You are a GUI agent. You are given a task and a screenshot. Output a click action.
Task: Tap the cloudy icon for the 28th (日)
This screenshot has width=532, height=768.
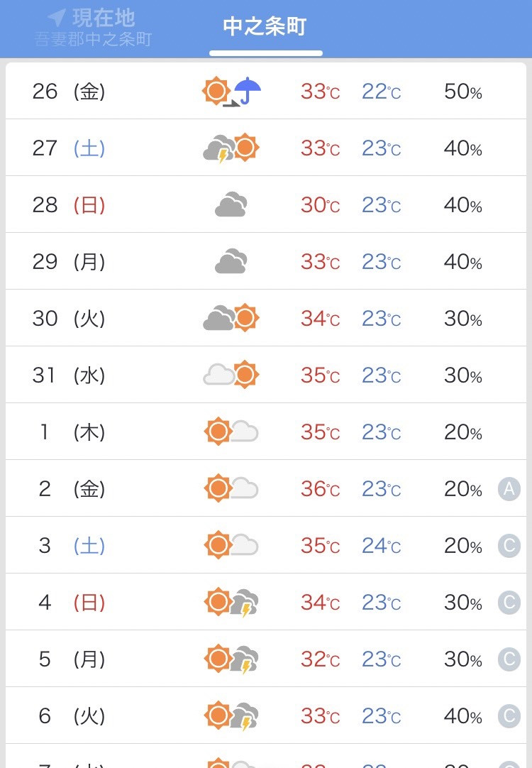coord(231,204)
